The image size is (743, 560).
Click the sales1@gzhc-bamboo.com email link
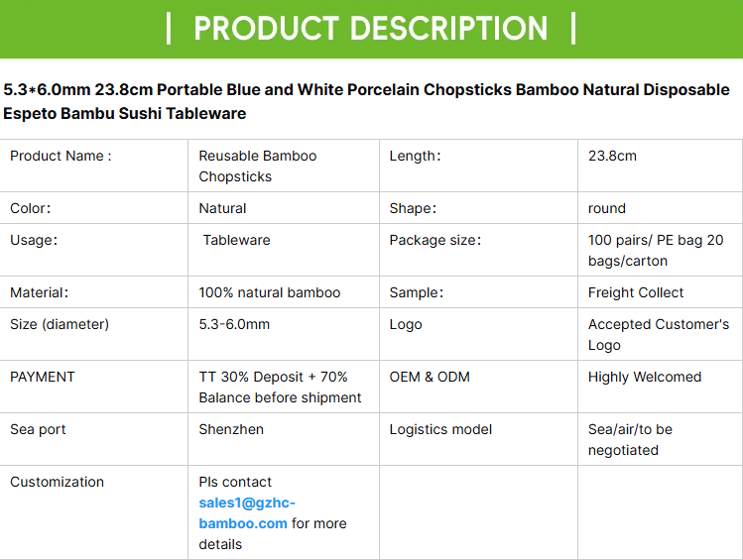click(247, 512)
